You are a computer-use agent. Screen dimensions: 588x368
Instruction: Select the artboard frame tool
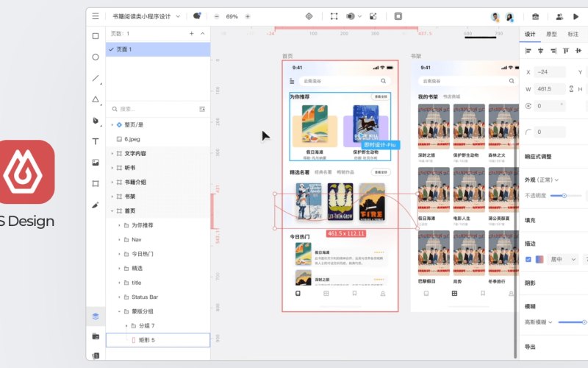tap(96, 183)
